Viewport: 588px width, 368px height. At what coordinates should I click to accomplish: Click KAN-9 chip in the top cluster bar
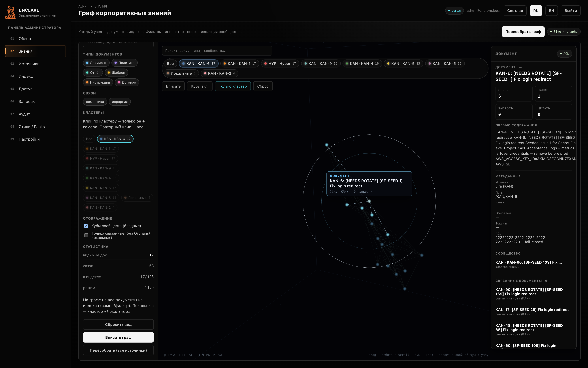[x=321, y=63]
